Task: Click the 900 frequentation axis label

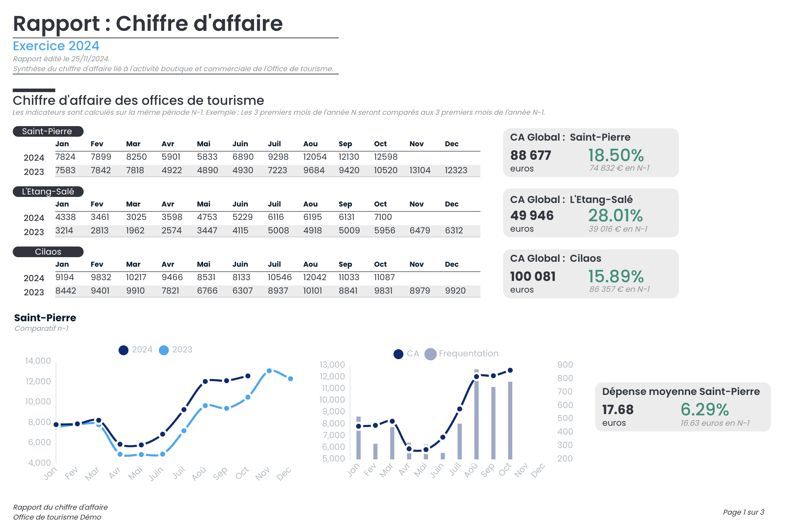Action: pos(565,365)
